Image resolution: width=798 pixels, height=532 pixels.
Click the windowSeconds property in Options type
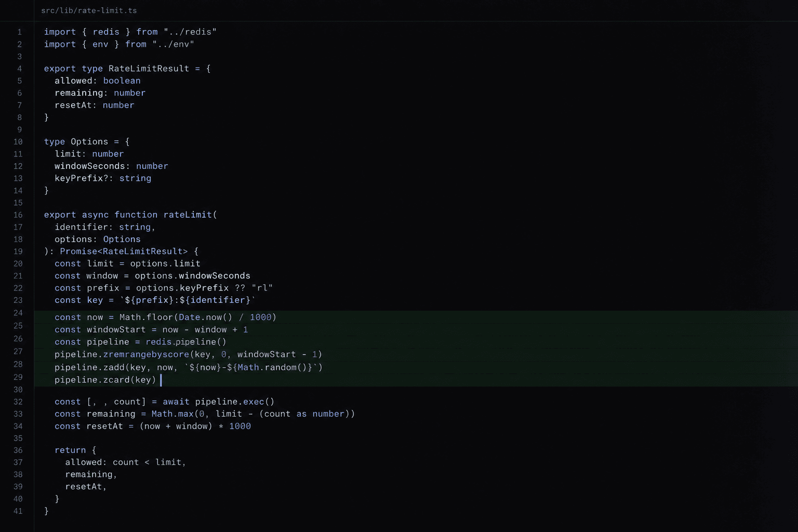90,166
